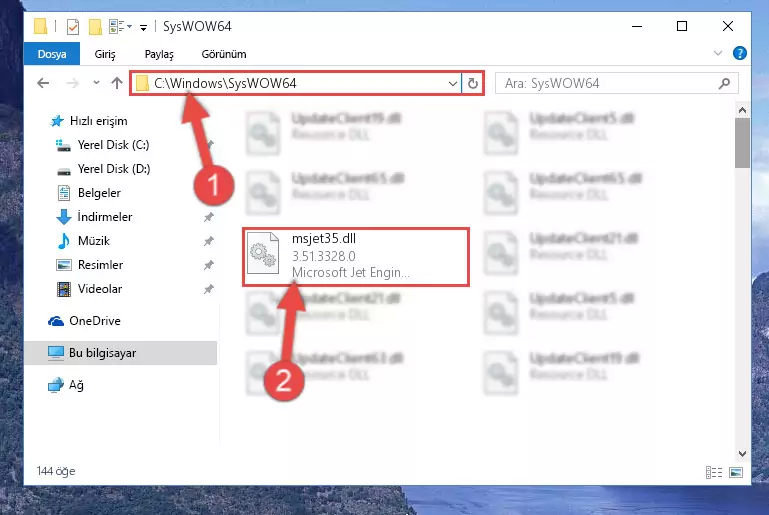
Task: Open the Dosya menu tab
Action: tap(52, 54)
